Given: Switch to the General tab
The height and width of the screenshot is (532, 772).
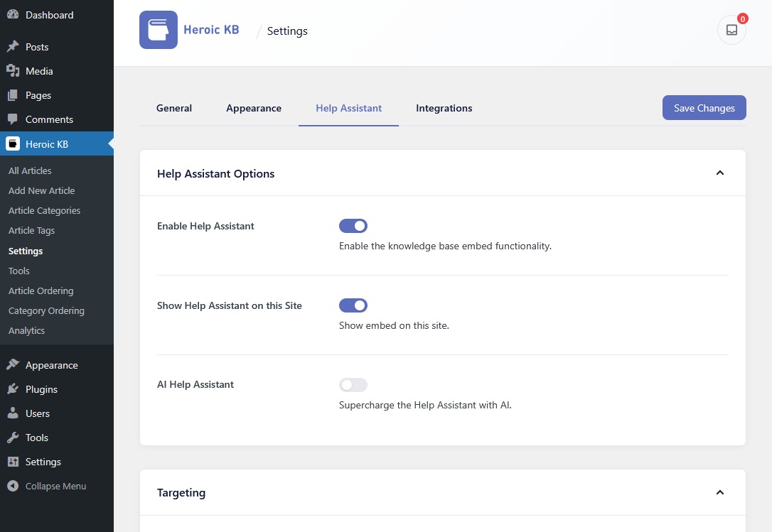Looking at the screenshot, I should pyautogui.click(x=174, y=108).
